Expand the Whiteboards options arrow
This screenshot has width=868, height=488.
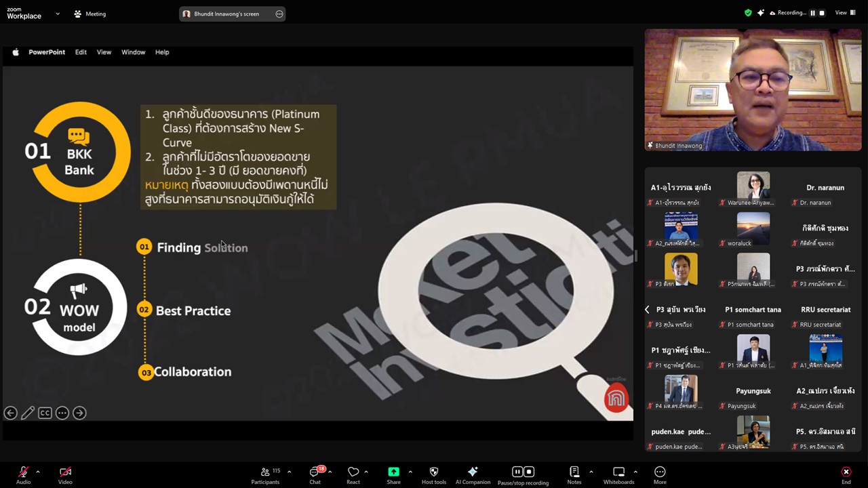coord(635,472)
